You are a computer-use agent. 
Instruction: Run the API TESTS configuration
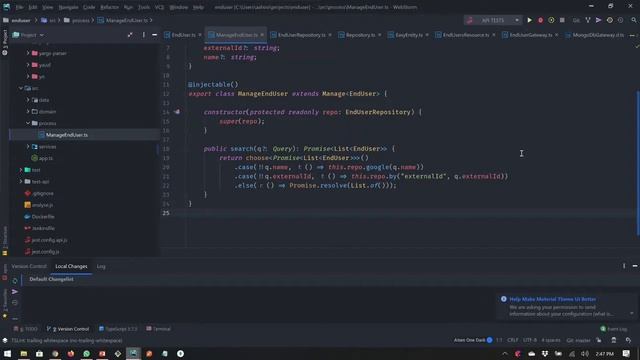coord(529,20)
